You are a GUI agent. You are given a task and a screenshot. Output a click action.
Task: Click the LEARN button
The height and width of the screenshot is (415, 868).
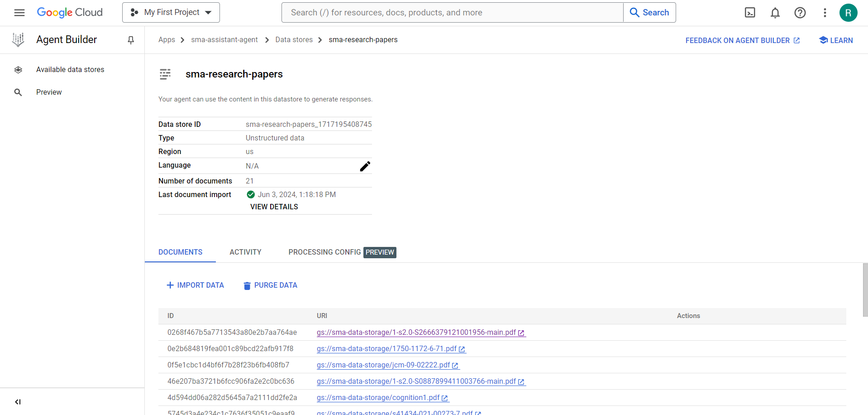tap(836, 40)
